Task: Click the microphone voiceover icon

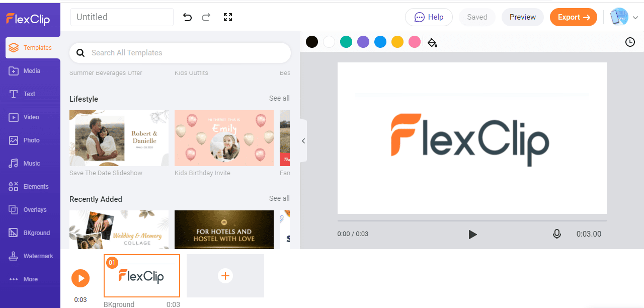Action: (557, 234)
